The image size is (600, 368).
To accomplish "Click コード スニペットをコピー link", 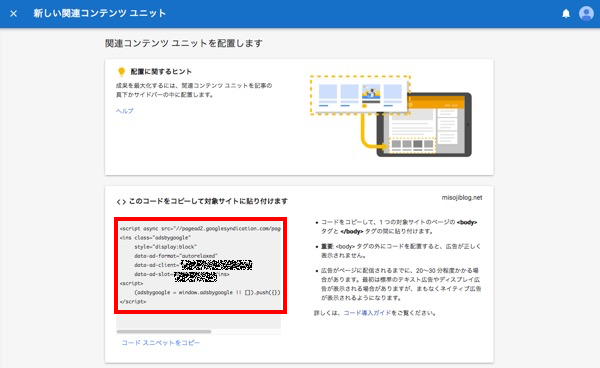I will tap(161, 343).
